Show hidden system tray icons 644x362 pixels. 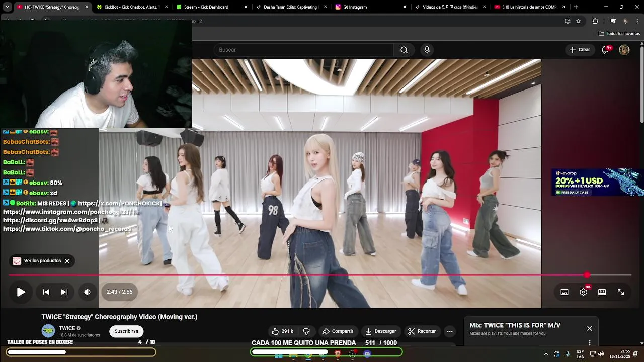[x=546, y=354]
